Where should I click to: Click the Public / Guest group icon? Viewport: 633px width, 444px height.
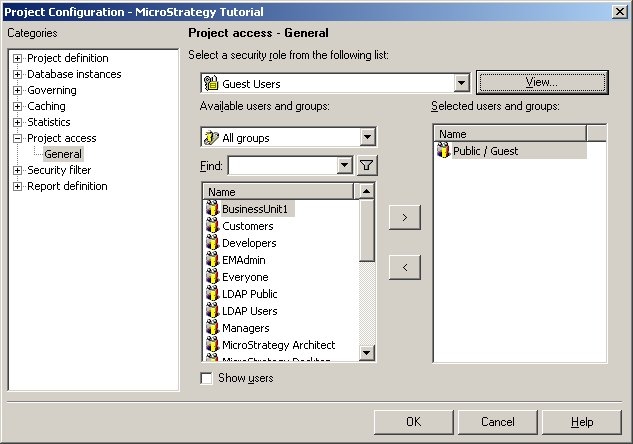pyautogui.click(x=444, y=151)
